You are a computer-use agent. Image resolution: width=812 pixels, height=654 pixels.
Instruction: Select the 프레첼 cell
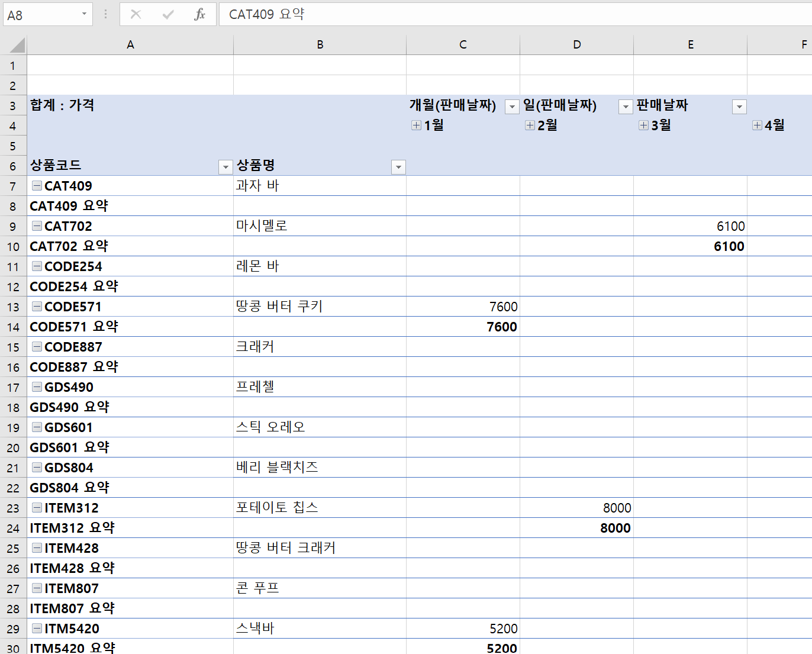[x=320, y=387]
